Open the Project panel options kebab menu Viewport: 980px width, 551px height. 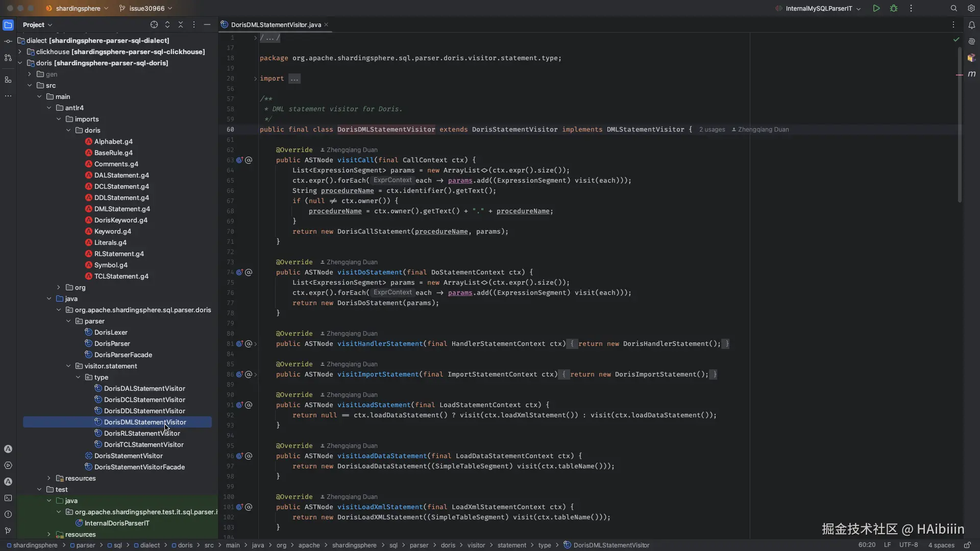(x=194, y=24)
